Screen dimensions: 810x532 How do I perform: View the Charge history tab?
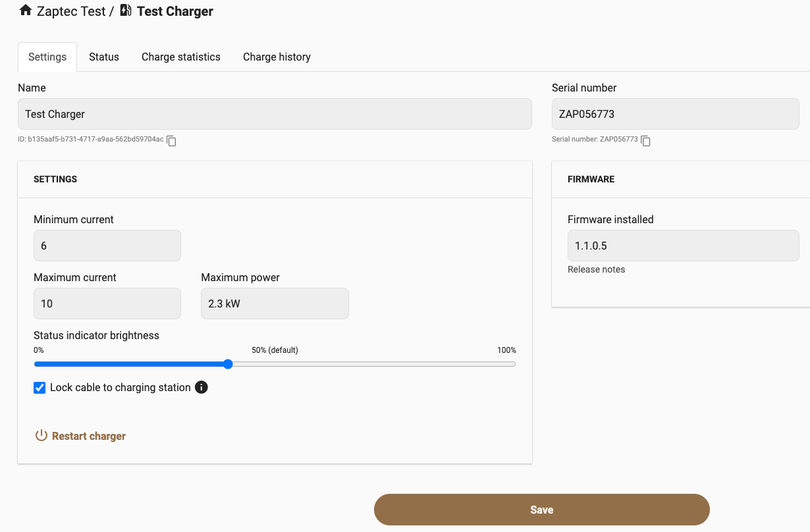(277, 57)
